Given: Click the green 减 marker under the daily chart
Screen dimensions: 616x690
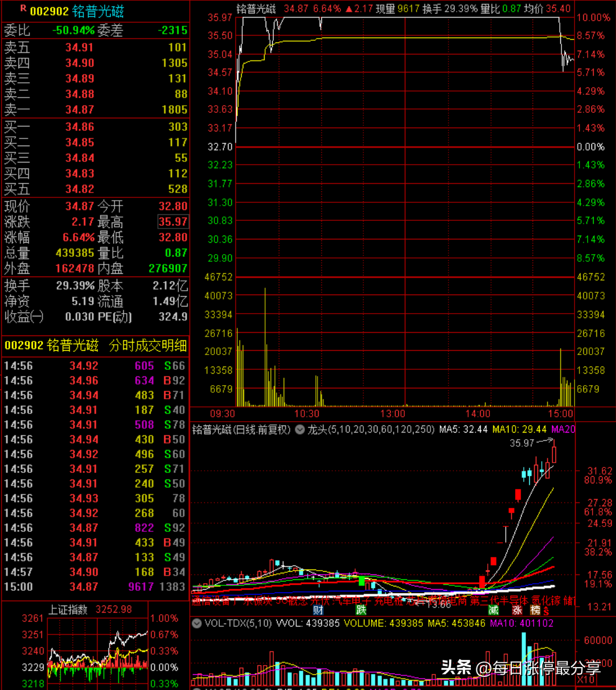Looking at the screenshot, I should point(493,610).
